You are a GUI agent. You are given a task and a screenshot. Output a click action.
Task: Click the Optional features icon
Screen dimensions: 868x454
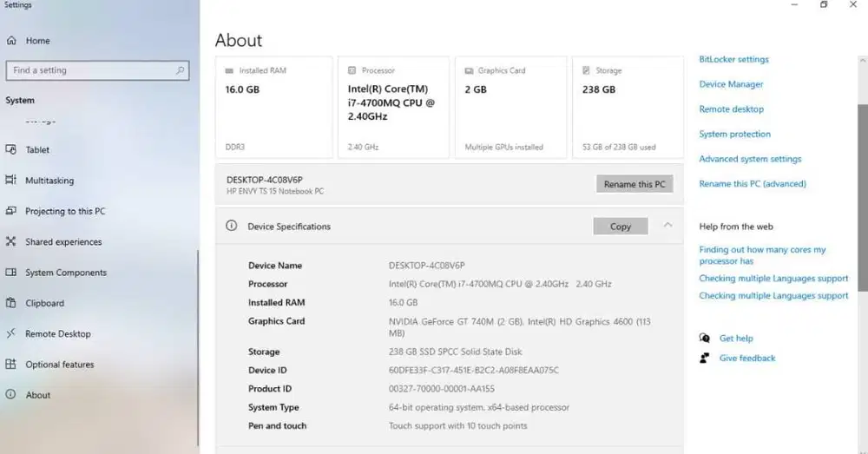pos(11,365)
